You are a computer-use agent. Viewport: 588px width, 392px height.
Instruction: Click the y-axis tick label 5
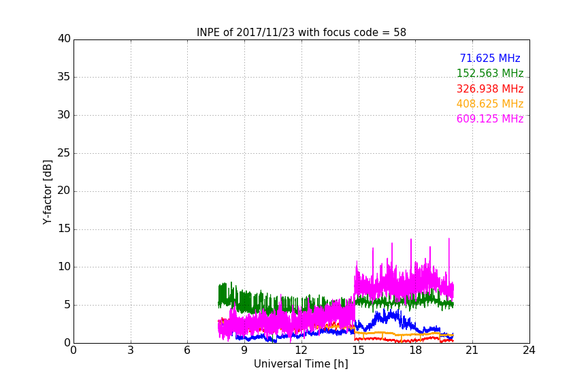(x=67, y=305)
